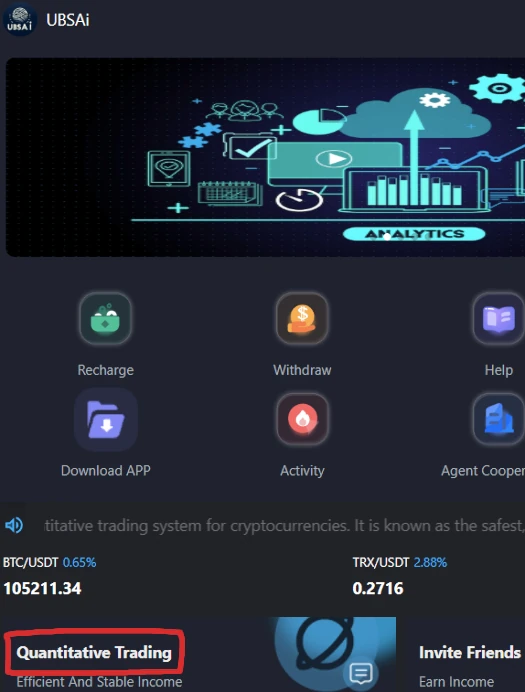Select the BTC/USDT price ticker
Viewport: 525px width, 692px height.
pyautogui.click(x=49, y=576)
